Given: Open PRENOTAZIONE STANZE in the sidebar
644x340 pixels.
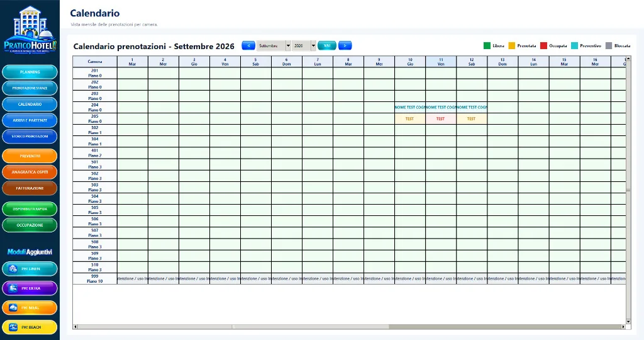Looking at the screenshot, I should point(30,88).
